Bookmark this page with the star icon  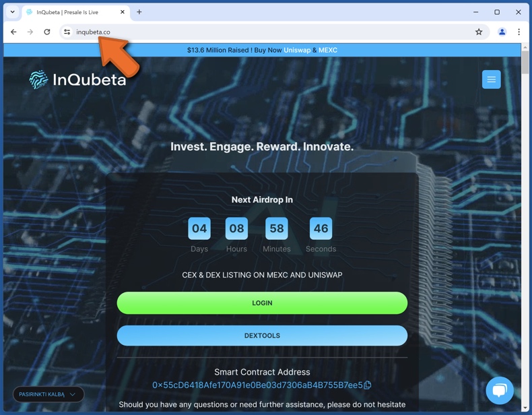tap(479, 32)
